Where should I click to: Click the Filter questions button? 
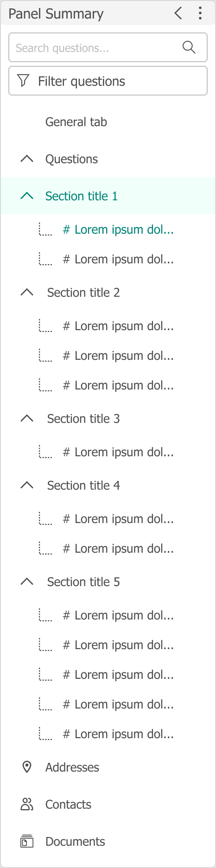tap(108, 81)
